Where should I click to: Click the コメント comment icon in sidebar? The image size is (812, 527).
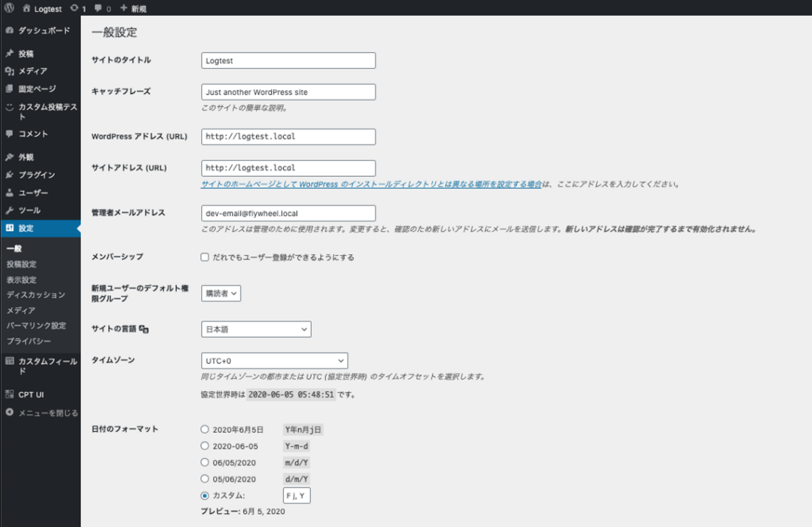click(x=10, y=134)
